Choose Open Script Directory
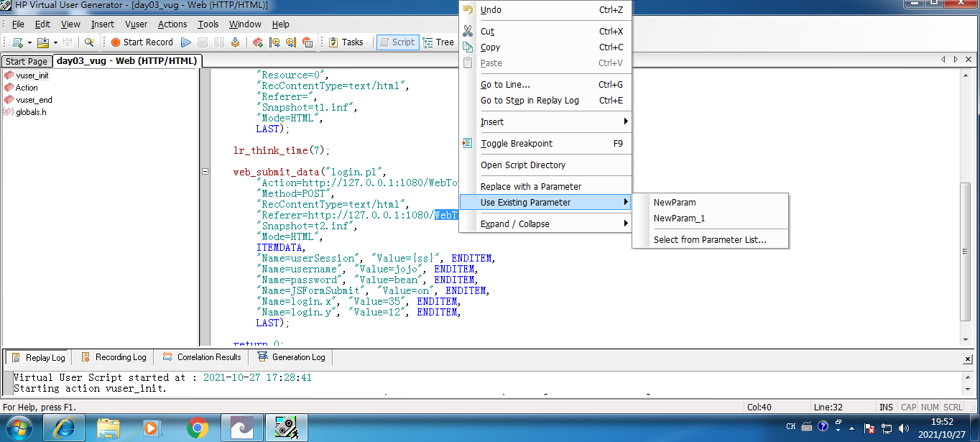 coord(545,165)
